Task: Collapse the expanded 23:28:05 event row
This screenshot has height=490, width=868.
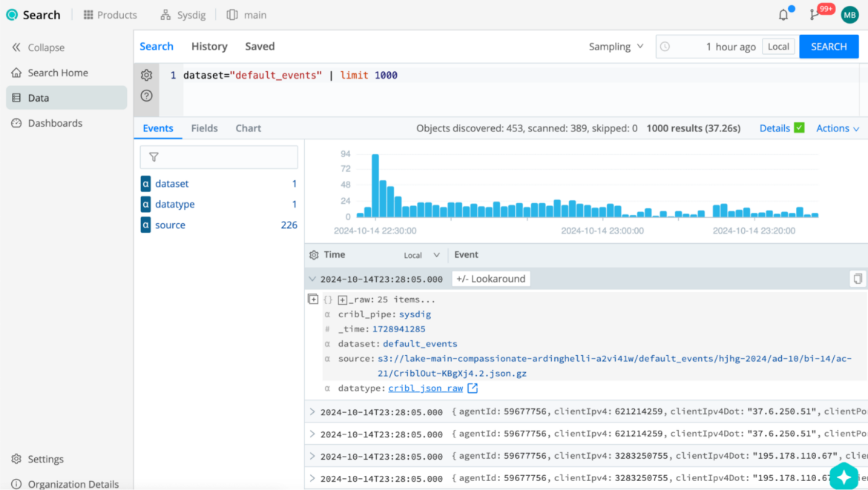Action: [312, 279]
